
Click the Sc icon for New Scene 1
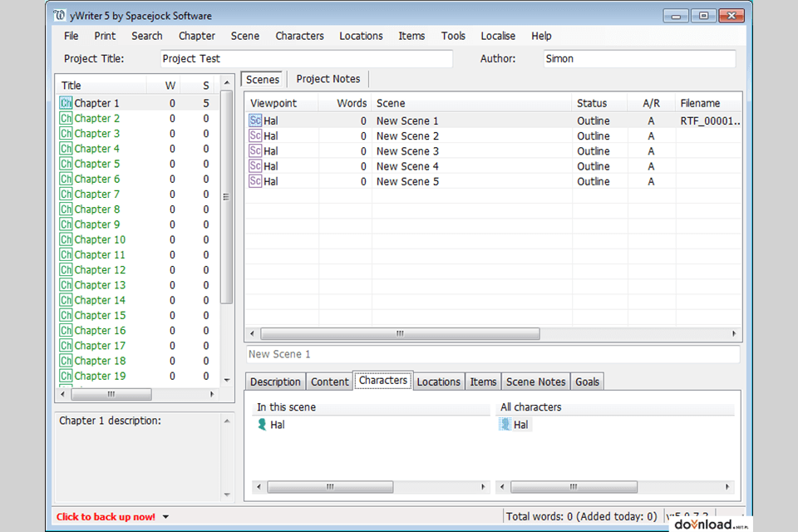[254, 121]
